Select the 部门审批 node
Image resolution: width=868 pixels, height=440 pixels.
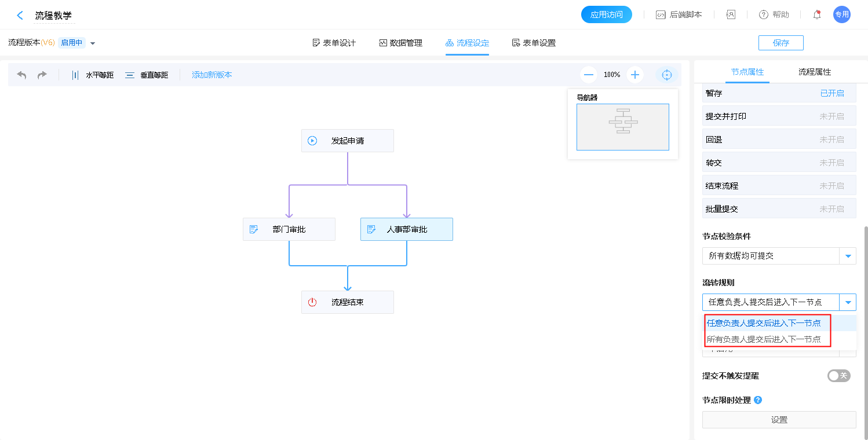[289, 229]
